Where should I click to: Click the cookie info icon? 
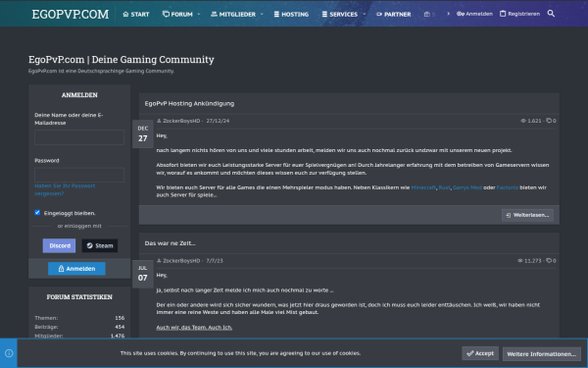9,353
